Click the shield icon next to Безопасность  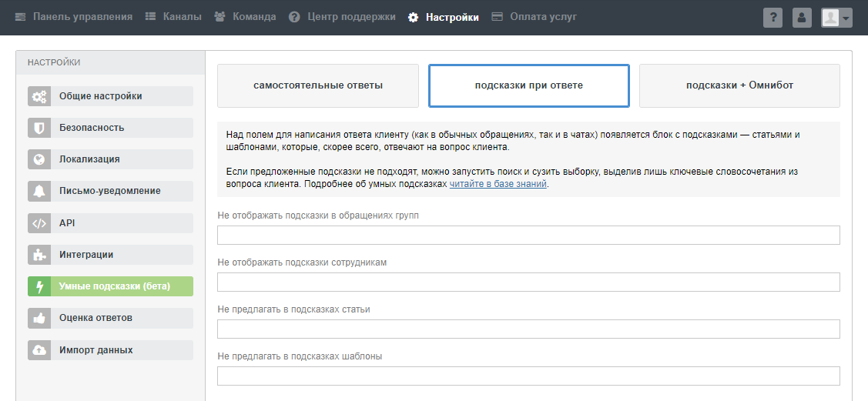click(39, 128)
